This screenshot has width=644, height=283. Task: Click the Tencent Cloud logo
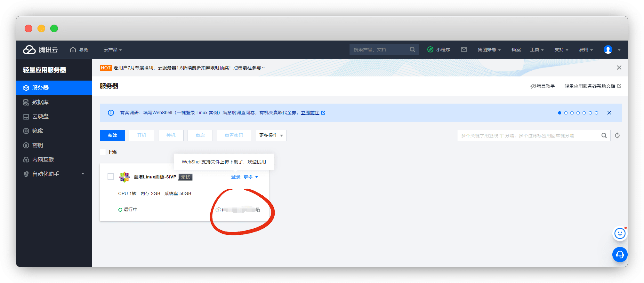point(40,50)
